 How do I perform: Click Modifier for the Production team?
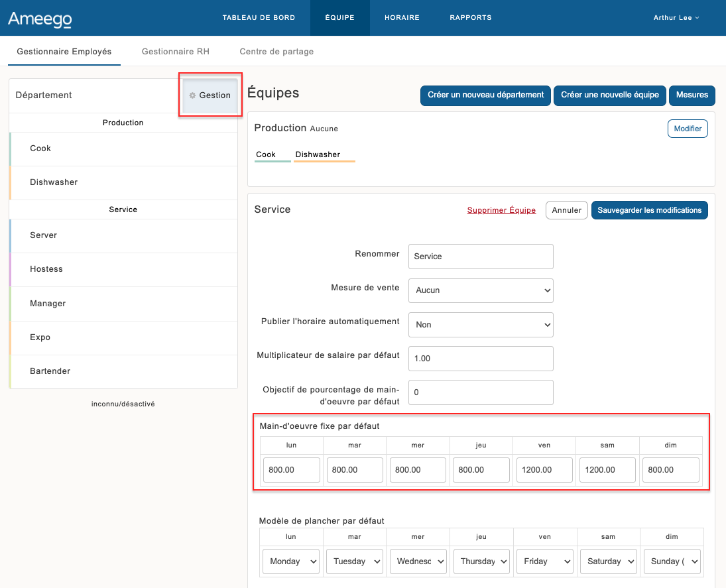tap(688, 129)
